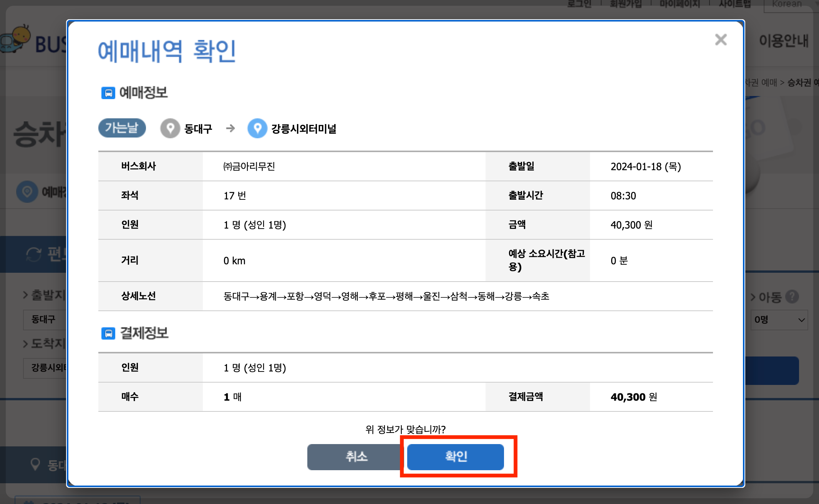Screen dimensions: 819x504
Task: Select the departure pin icon next to 동대구
Action: [171, 128]
